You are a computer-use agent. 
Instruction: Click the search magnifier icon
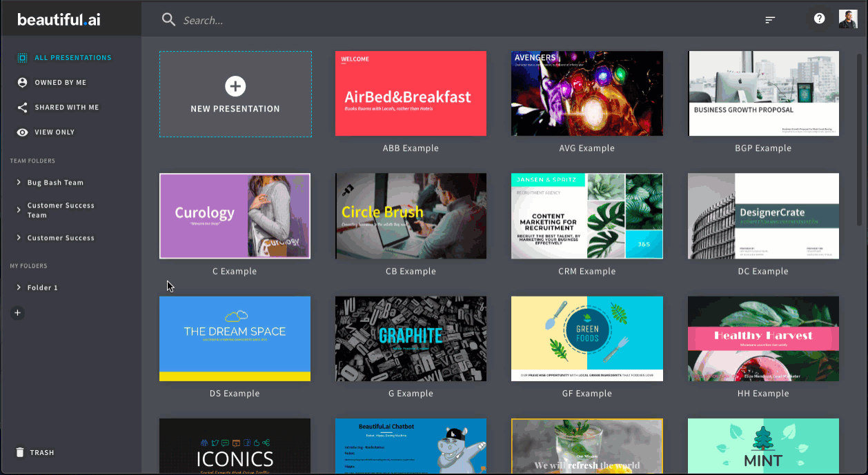click(x=168, y=19)
